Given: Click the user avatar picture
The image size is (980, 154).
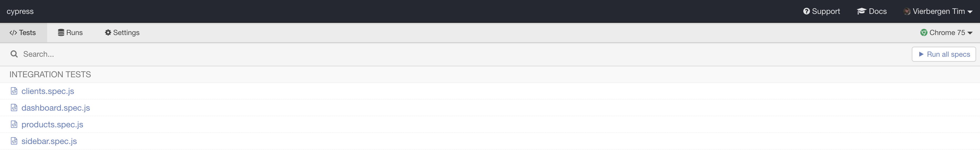Looking at the screenshot, I should [x=907, y=11].
